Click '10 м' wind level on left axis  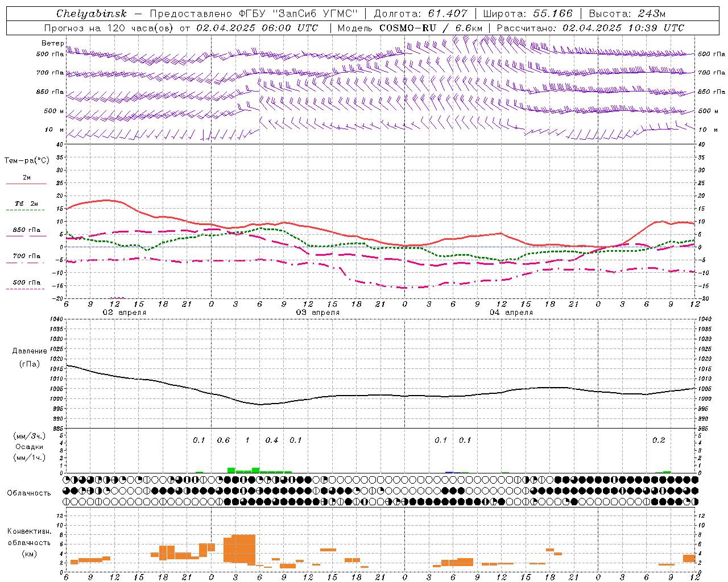pos(55,130)
